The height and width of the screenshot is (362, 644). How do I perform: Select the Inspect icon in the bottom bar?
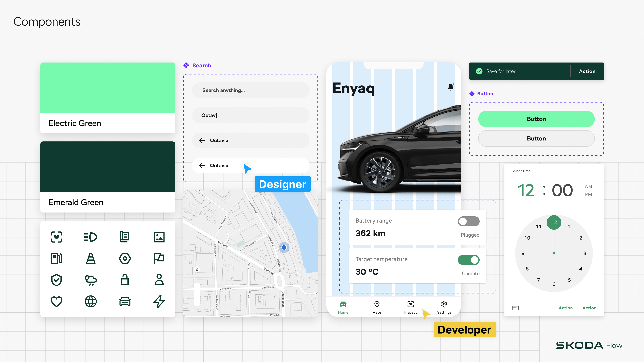410,304
